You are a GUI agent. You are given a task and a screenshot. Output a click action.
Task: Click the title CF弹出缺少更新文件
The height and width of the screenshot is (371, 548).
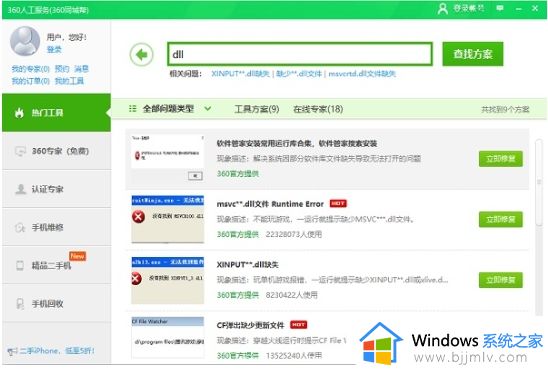250,325
